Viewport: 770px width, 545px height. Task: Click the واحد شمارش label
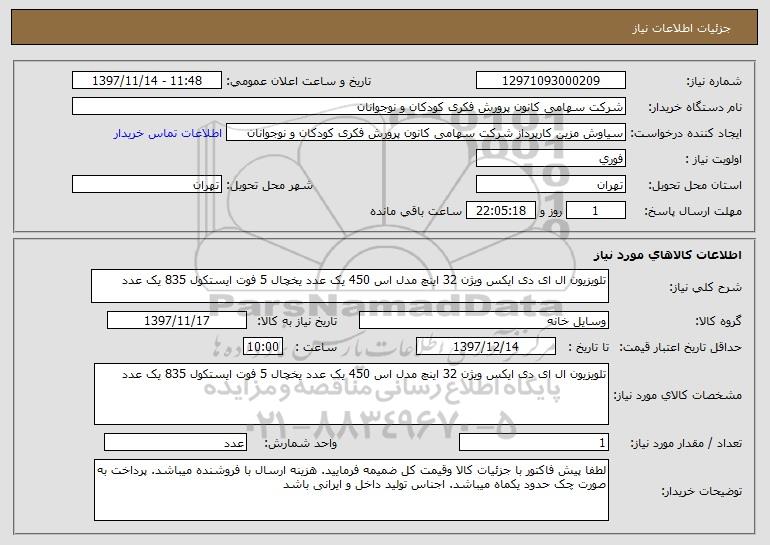pos(301,443)
